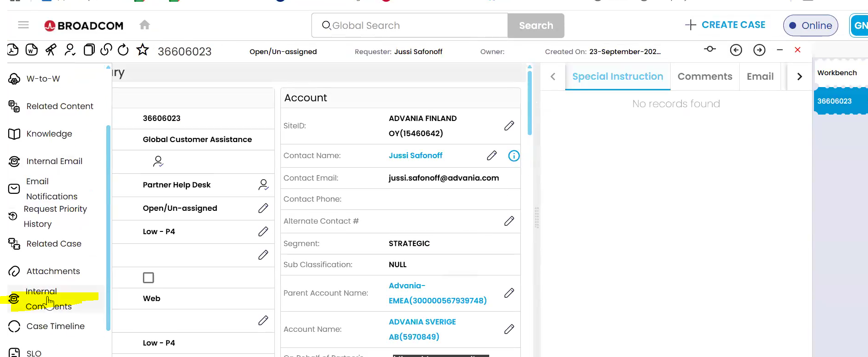Open the Jussi Safonoff contact link
This screenshot has width=868, height=357.
tap(415, 155)
